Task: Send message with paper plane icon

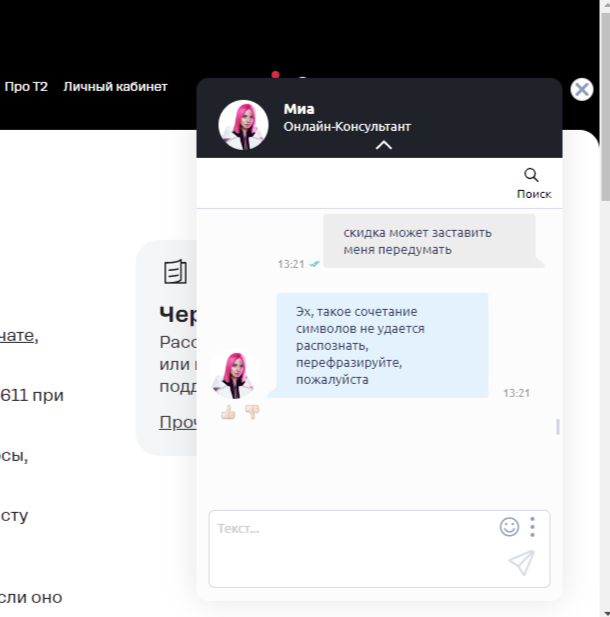Action: (x=521, y=563)
